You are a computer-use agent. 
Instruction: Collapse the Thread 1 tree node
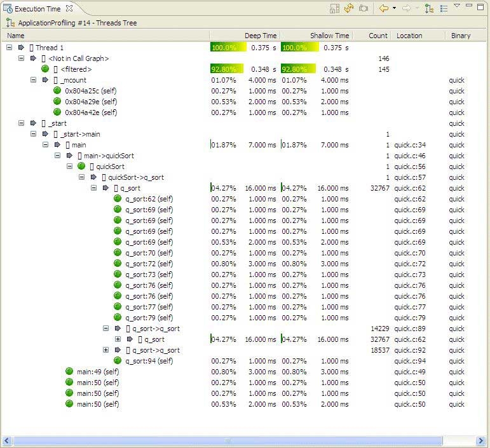tap(9, 48)
